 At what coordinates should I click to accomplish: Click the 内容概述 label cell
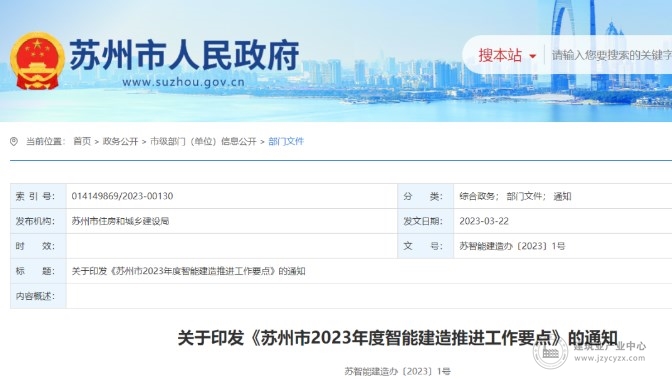38,296
